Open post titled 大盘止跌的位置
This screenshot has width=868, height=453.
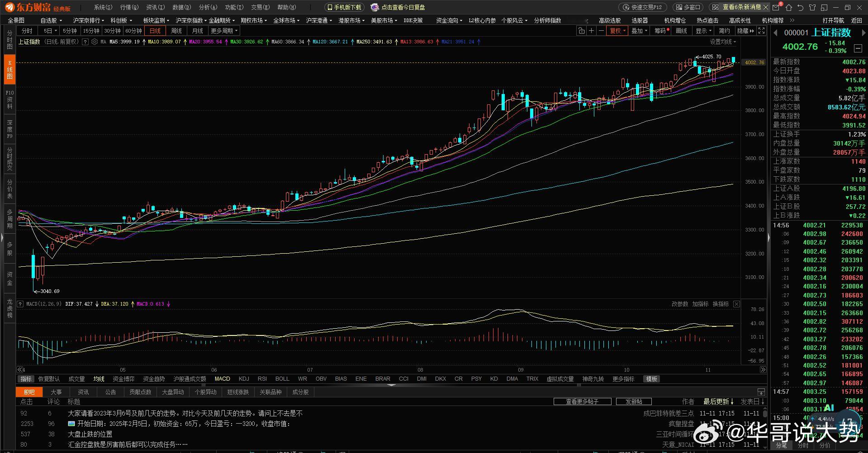click(x=90, y=434)
